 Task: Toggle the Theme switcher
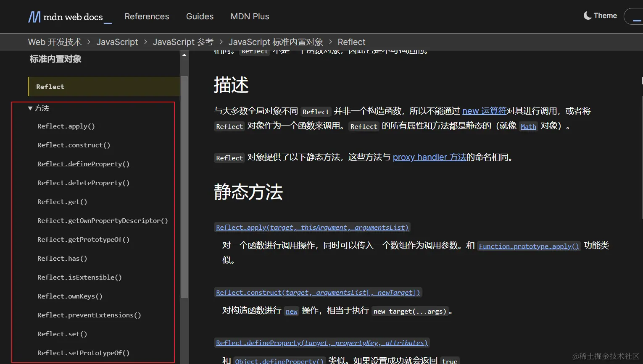click(x=600, y=16)
